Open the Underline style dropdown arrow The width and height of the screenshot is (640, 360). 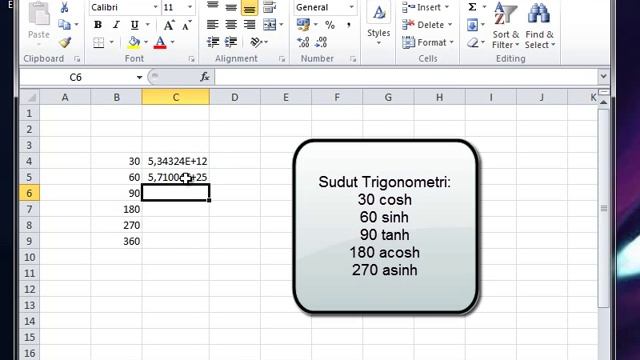(x=147, y=24)
